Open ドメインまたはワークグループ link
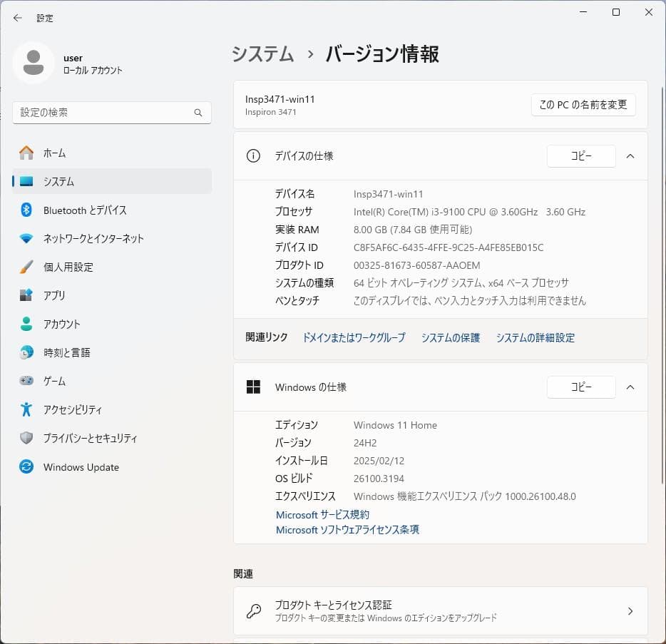Image resolution: width=666 pixels, height=644 pixels. click(x=354, y=338)
